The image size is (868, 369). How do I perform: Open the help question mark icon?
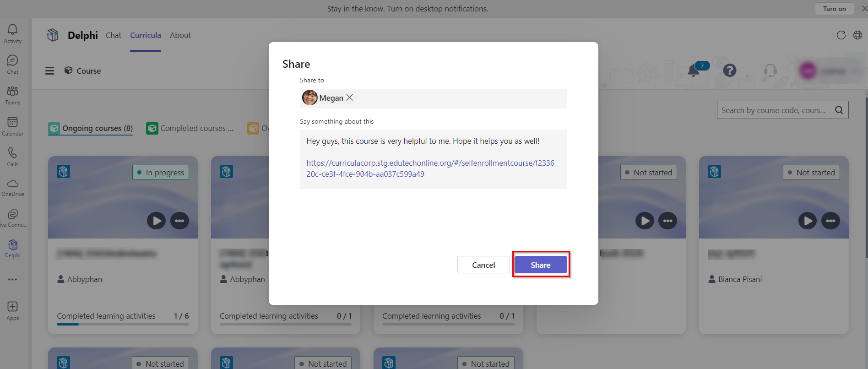click(x=730, y=70)
